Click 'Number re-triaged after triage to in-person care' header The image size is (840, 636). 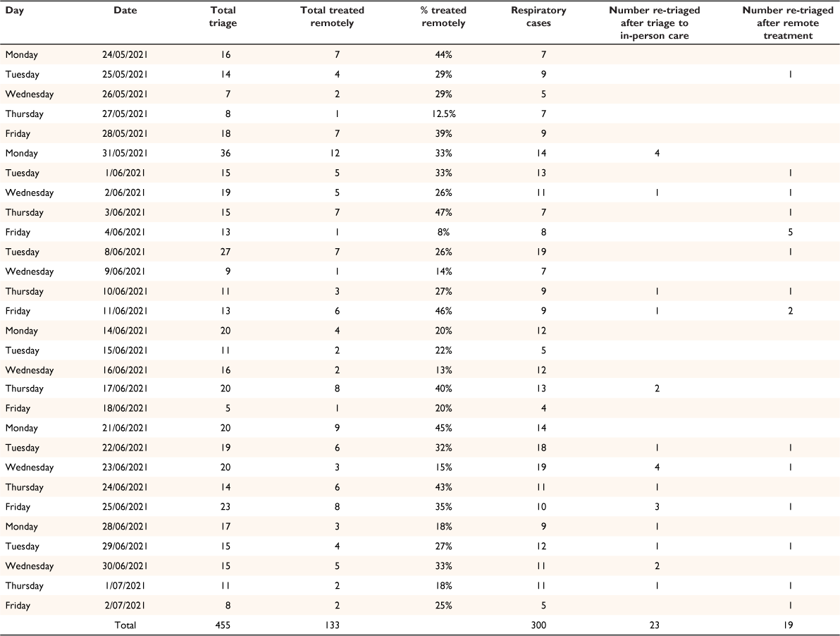(x=655, y=23)
